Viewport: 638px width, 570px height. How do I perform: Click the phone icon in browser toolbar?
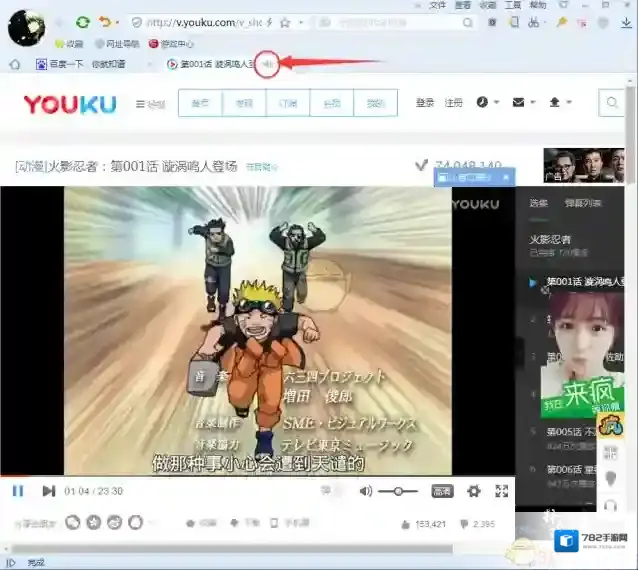tap(514, 22)
